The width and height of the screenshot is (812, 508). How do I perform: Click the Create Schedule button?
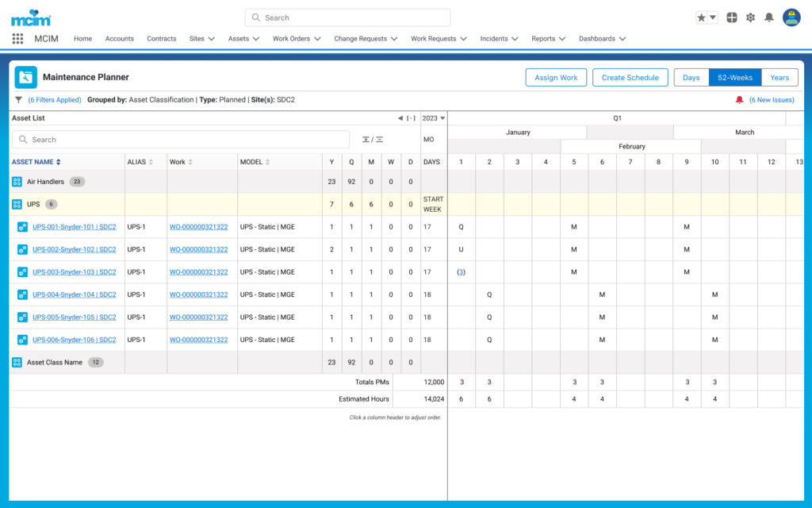click(x=630, y=77)
